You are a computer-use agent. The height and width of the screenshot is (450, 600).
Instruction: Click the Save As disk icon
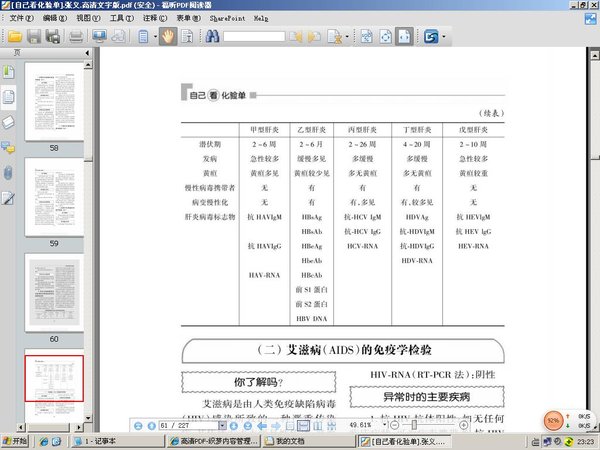pyautogui.click(x=53, y=37)
